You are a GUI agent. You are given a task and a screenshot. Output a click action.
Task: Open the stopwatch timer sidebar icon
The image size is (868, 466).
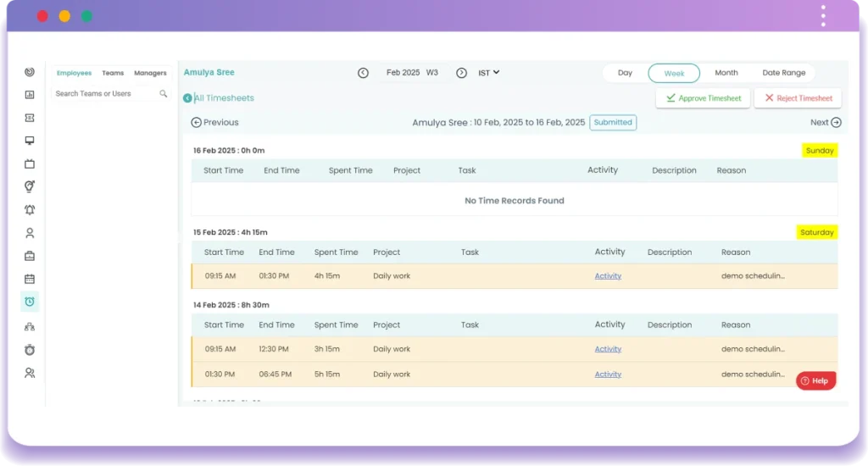(x=30, y=350)
